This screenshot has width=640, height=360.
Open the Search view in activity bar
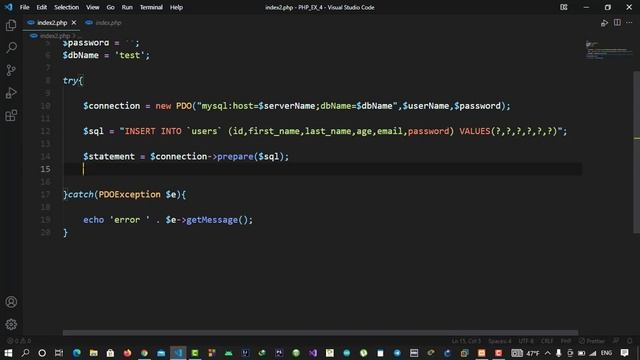(11, 47)
